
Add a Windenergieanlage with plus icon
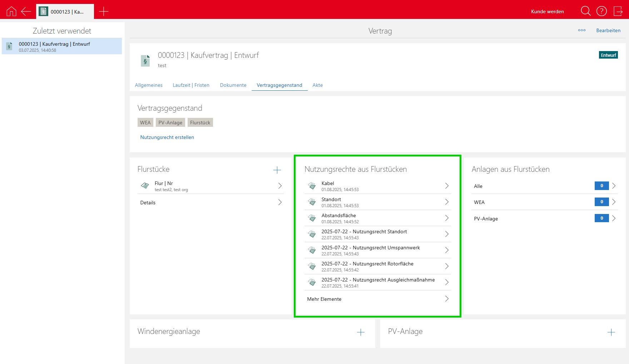(361, 332)
